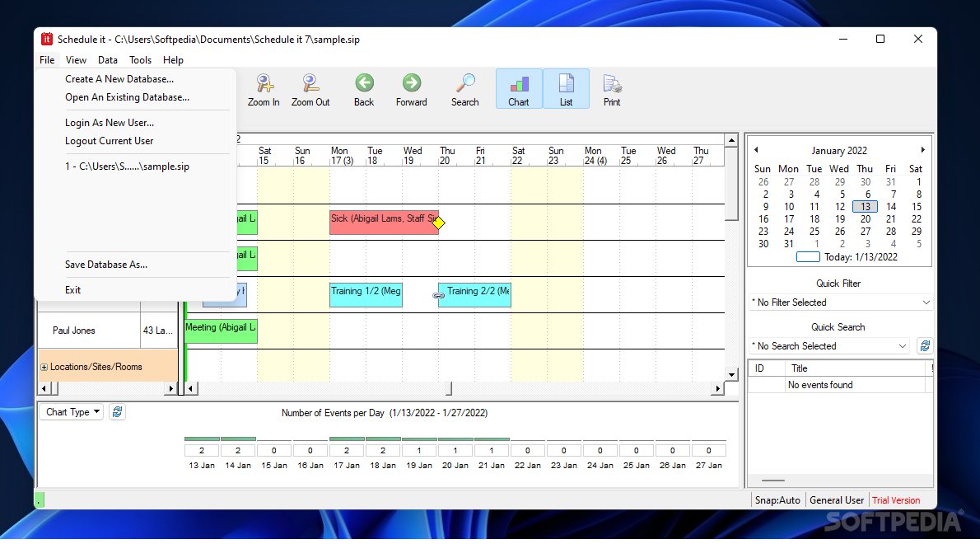This screenshot has width=980, height=544.
Task: Click left arrow of timeline horizontal scrollbar
Action: click(190, 389)
